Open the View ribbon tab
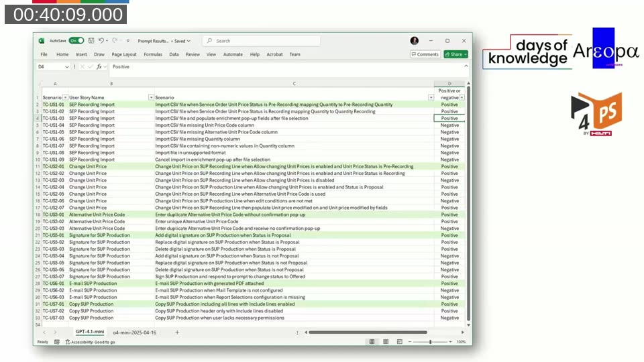Screen dimensions: 644x362 point(211,54)
